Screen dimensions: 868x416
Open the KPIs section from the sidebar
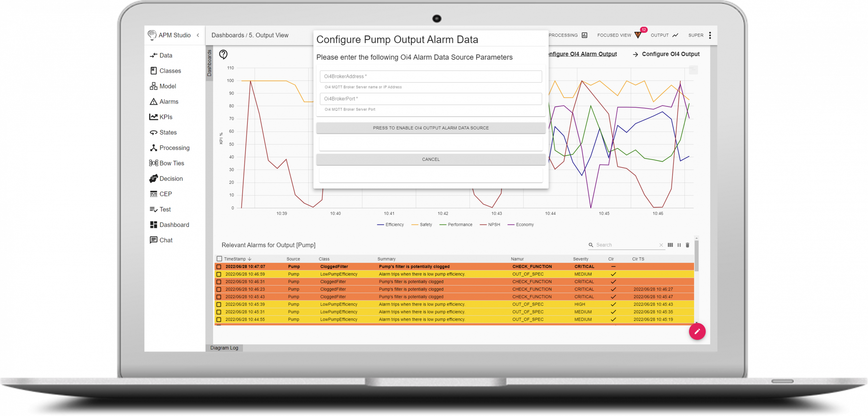[x=153, y=117]
